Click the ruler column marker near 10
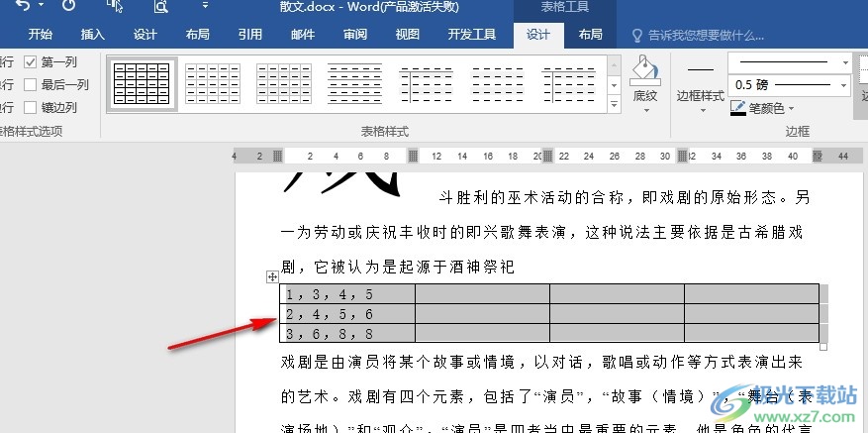 (x=413, y=157)
